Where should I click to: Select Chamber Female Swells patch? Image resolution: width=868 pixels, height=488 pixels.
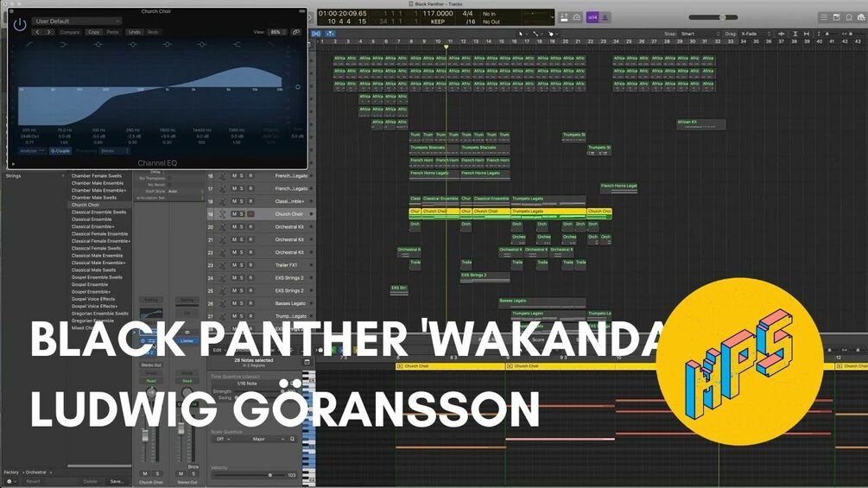point(97,176)
